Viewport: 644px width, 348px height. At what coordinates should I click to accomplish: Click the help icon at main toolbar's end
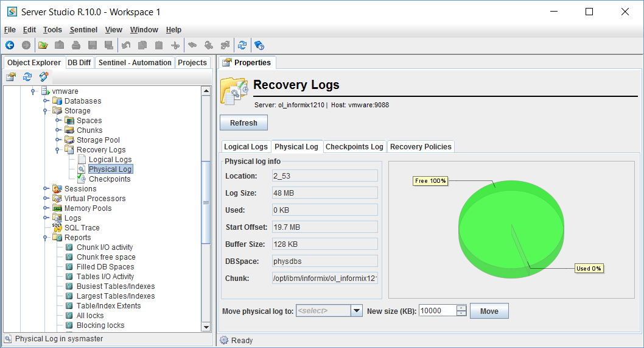tap(259, 45)
